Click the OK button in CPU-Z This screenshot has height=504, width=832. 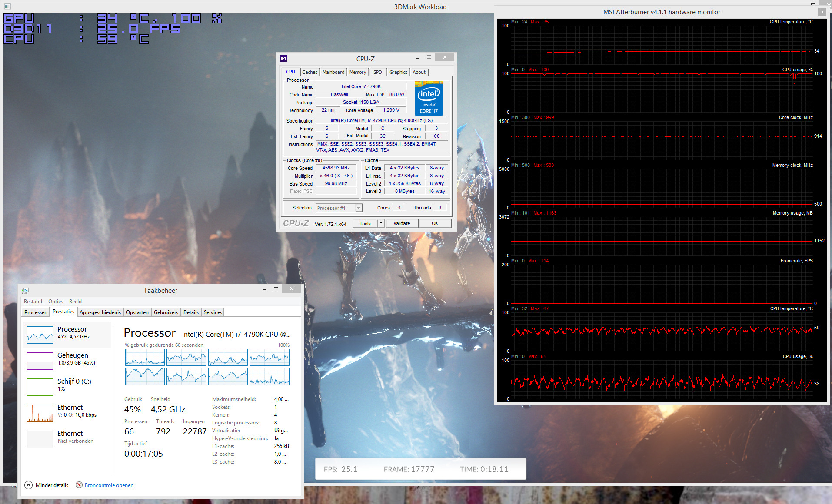[x=435, y=223]
